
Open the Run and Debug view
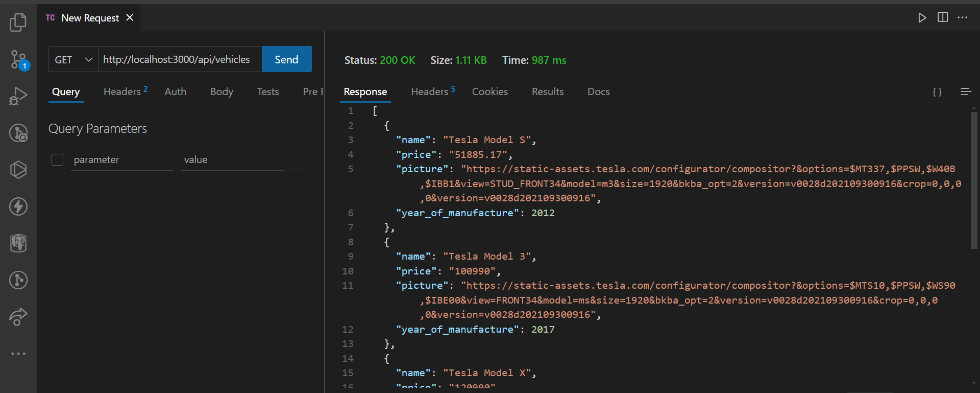[x=18, y=96]
